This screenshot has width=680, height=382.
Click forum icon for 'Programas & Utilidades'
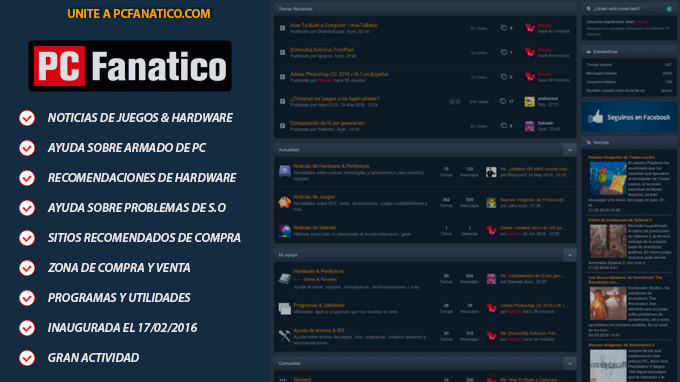[284, 309]
